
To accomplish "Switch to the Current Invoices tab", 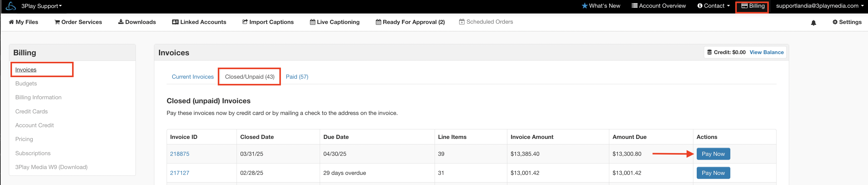I will pyautogui.click(x=193, y=77).
